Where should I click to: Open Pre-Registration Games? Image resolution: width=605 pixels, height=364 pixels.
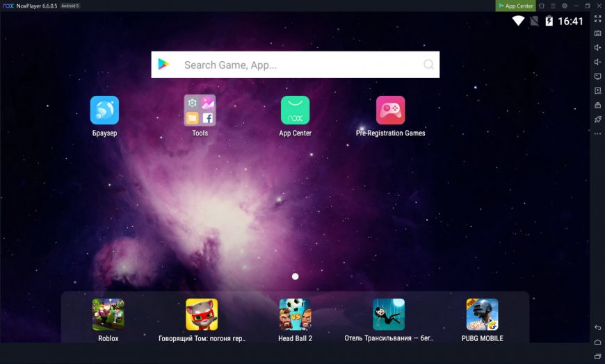[x=390, y=110]
